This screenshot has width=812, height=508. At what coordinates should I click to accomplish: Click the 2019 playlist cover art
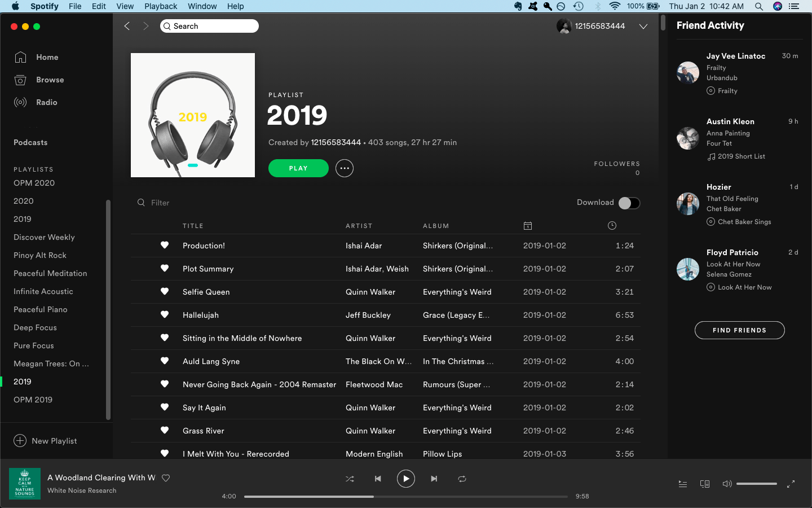click(193, 115)
